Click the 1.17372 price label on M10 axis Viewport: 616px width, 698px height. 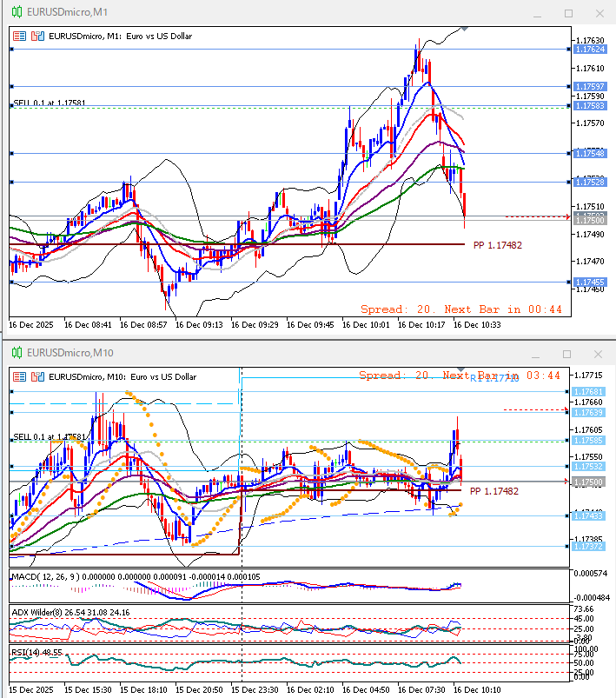pos(590,546)
